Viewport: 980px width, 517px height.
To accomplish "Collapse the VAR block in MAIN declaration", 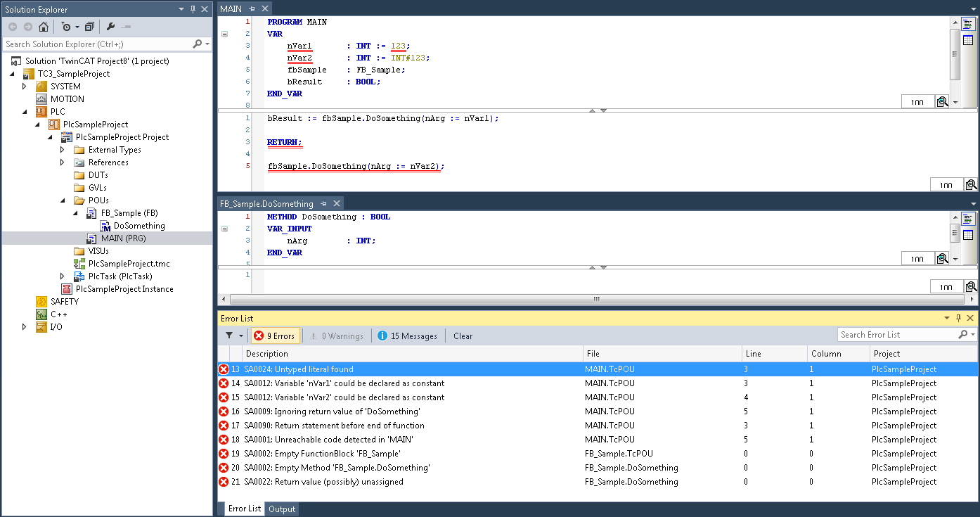I will (224, 34).
